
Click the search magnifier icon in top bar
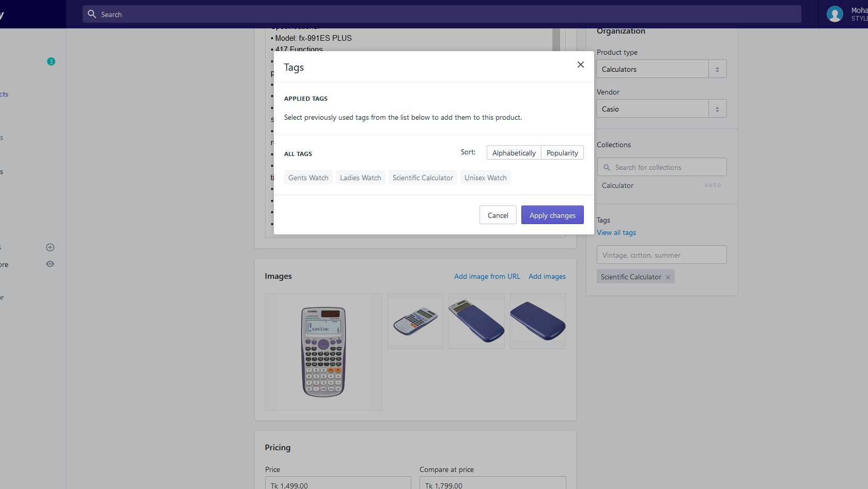tap(92, 14)
